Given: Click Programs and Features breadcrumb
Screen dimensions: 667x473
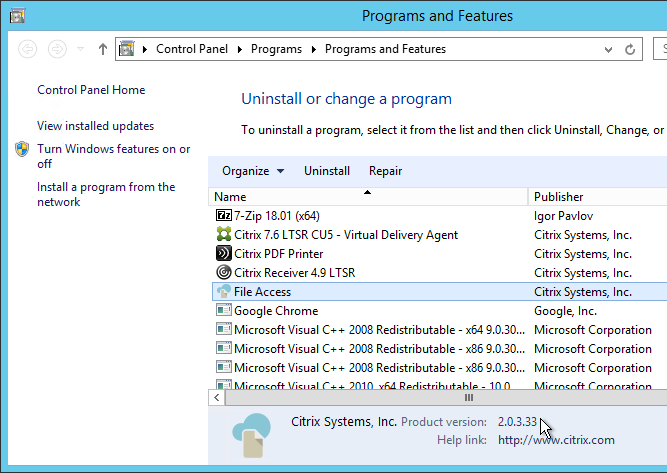Looking at the screenshot, I should pos(385,49).
